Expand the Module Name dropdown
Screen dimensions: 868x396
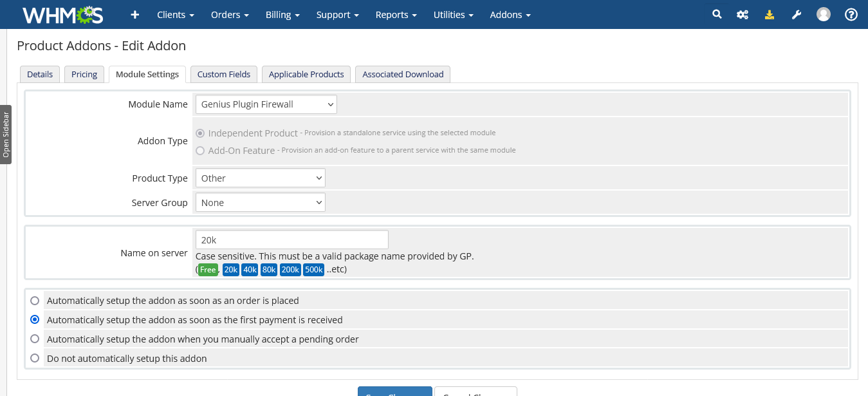click(x=266, y=104)
